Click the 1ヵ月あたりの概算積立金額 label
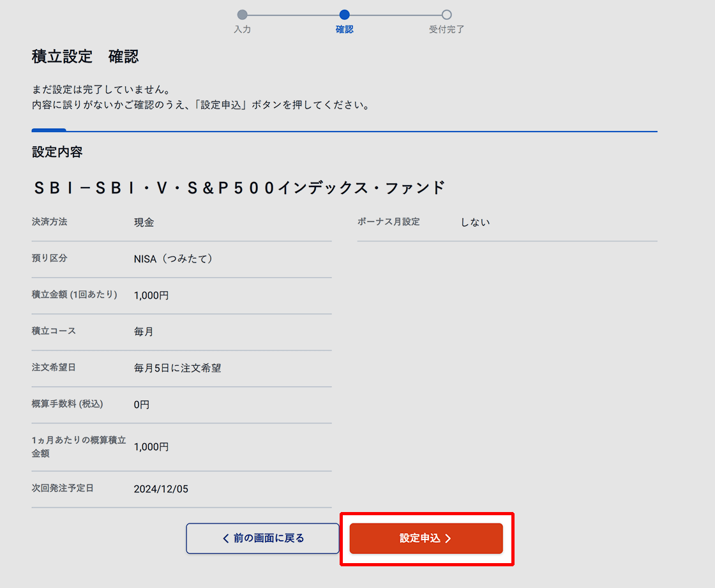Screen dimensions: 715x588 point(79,447)
